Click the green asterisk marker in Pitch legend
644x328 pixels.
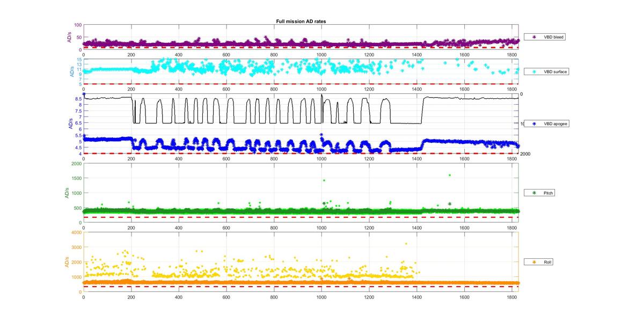(533, 192)
